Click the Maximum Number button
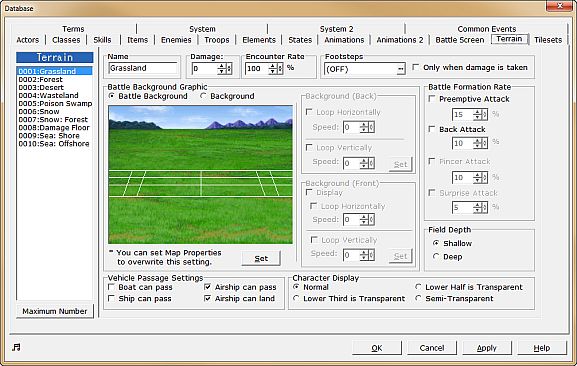Screen dimensions: 577x366 pyautogui.click(x=55, y=311)
